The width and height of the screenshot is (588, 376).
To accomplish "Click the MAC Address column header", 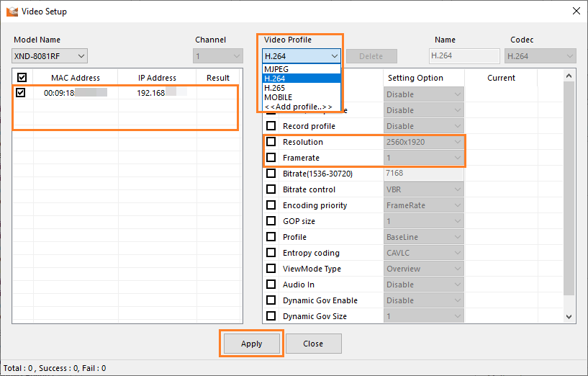I will tap(76, 78).
